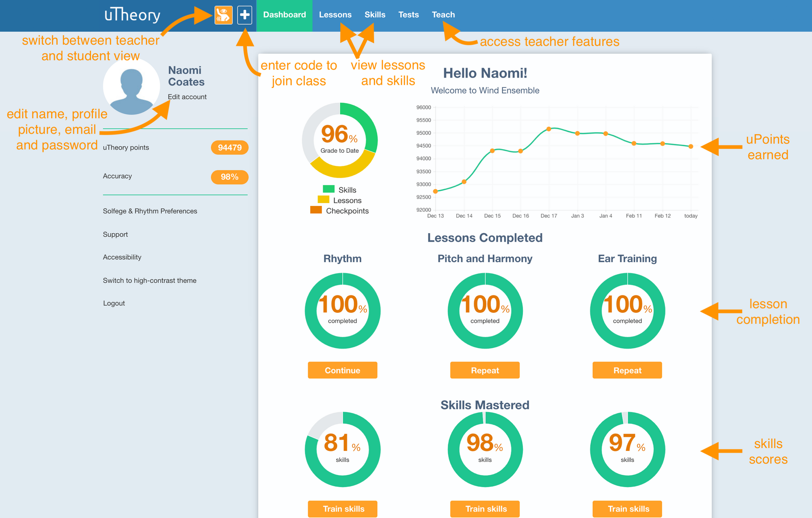
Task: Toggle the orange Checkpoints legend swatch
Action: click(316, 210)
